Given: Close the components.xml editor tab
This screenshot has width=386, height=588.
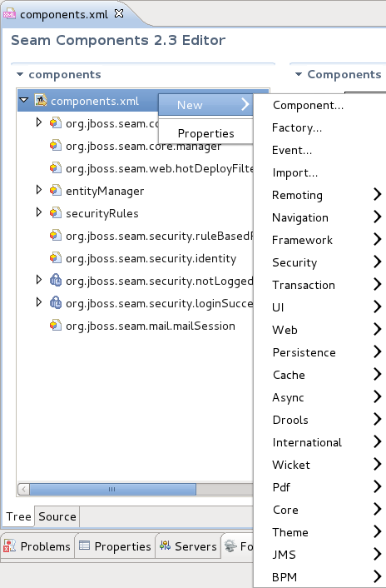Looking at the screenshot, I should point(119,14).
